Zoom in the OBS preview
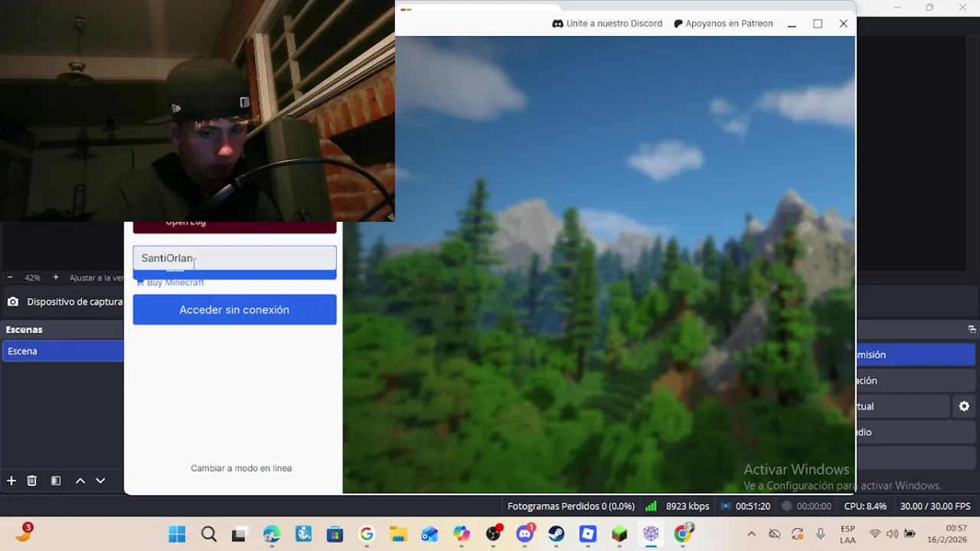 [55, 277]
